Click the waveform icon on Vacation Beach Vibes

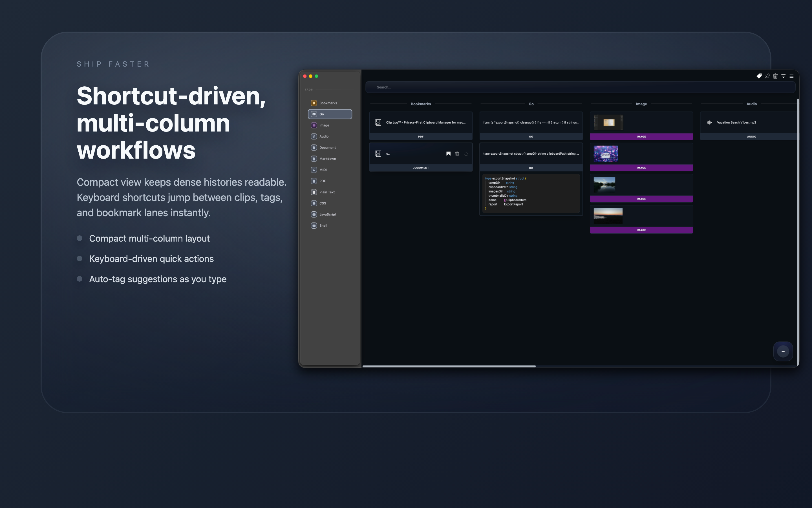(709, 122)
